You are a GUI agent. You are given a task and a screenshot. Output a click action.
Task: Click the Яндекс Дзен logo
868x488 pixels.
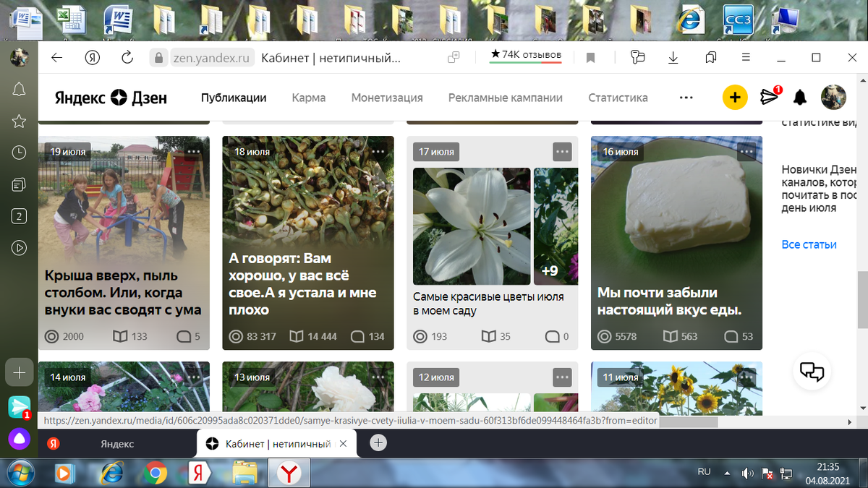click(x=111, y=98)
